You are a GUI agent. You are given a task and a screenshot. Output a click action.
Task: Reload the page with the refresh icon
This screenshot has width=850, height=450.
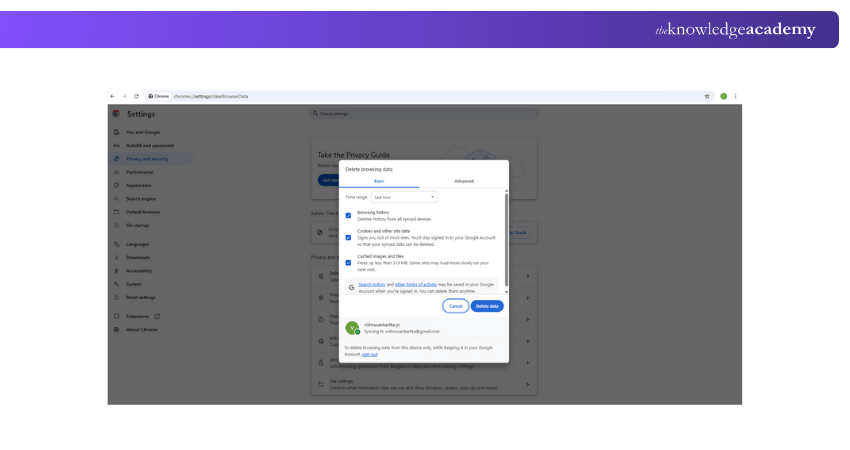pos(136,97)
